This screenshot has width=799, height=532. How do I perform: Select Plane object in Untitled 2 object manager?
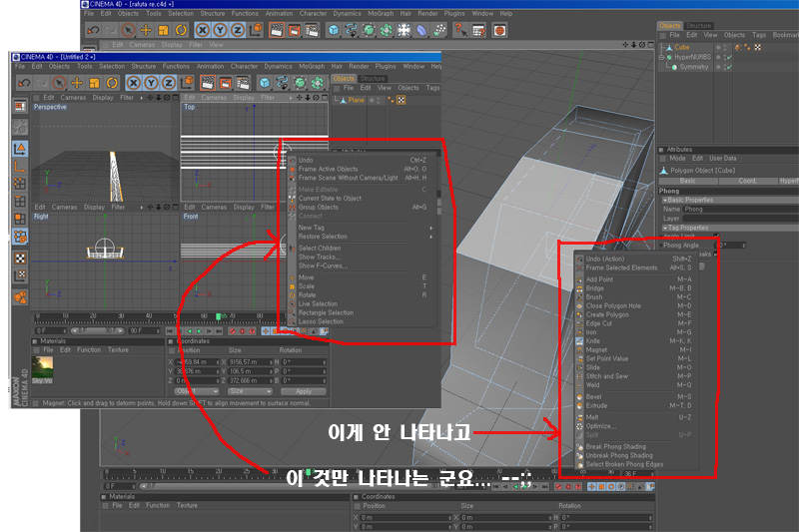356,100
